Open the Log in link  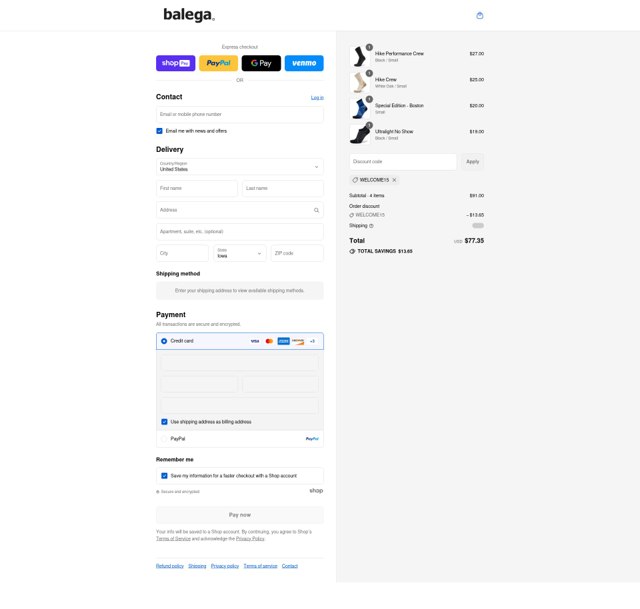coord(317,98)
